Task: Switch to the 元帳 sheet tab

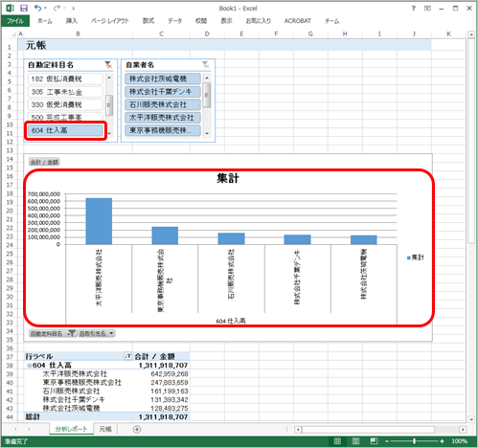Action: 105,429
